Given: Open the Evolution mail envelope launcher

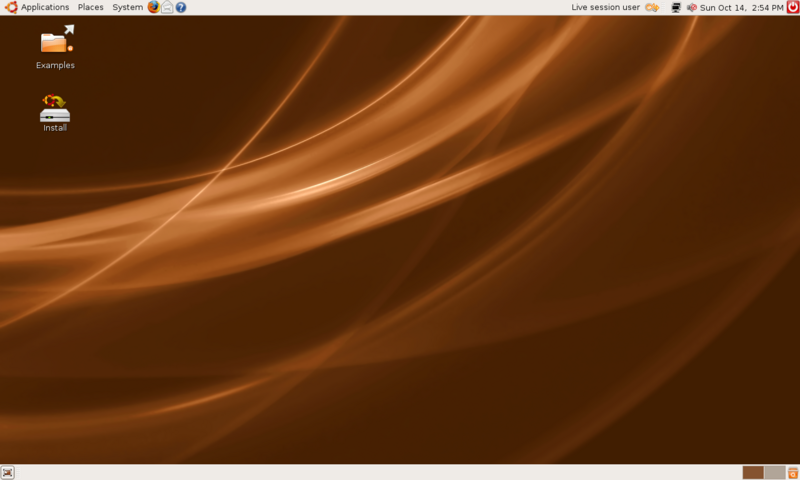Looking at the screenshot, I should point(167,7).
